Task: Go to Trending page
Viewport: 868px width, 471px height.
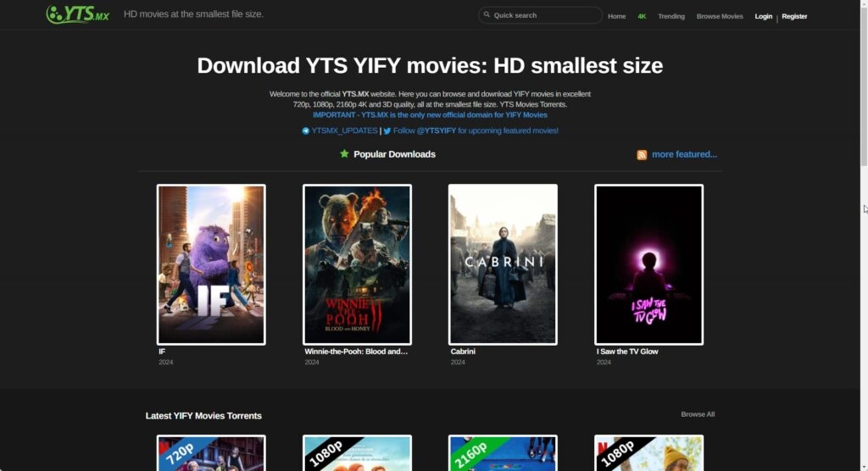Action: 671,16
